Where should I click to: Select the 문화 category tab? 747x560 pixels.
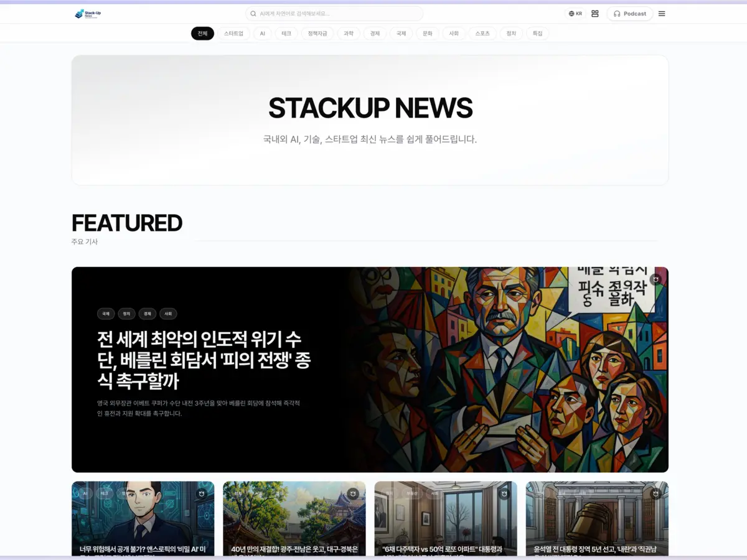click(x=428, y=34)
